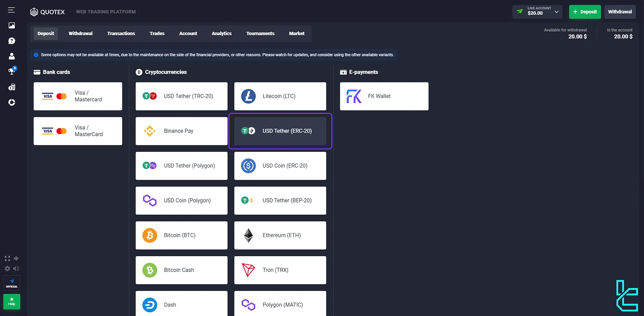Screen dimensions: 644x316
Task: Click the Web Trading Platform title text
Action: point(106,12)
